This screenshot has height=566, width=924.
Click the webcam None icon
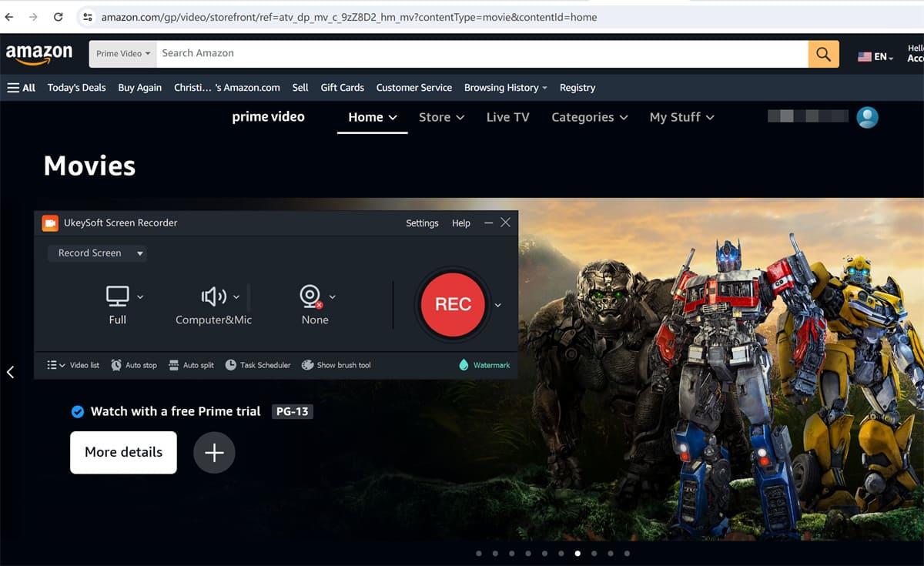tap(310, 296)
